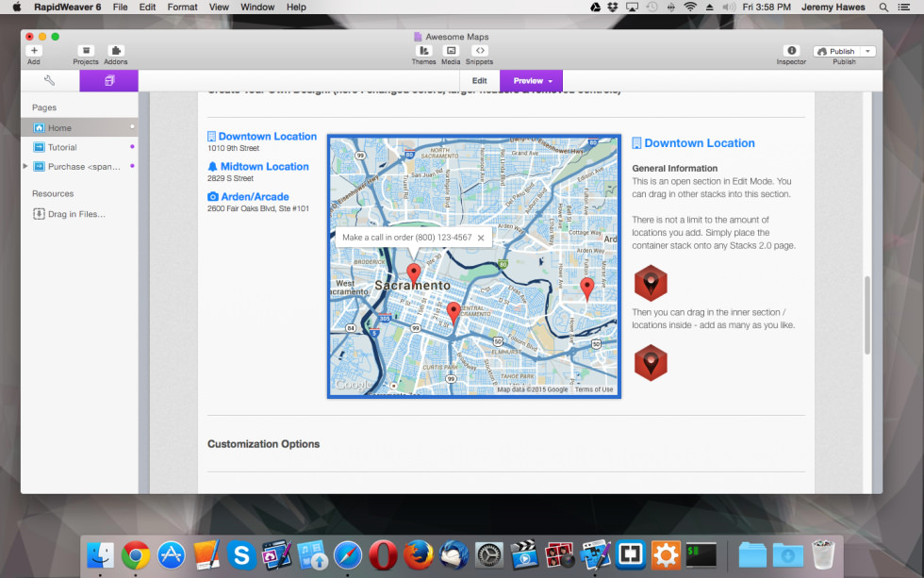Click the eastern map pin near Howe Ave
Screen dimensions: 924x578
pos(586,289)
